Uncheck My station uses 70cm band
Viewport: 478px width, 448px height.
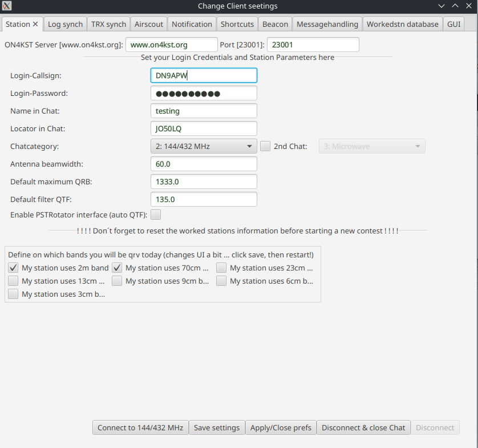[117, 268]
